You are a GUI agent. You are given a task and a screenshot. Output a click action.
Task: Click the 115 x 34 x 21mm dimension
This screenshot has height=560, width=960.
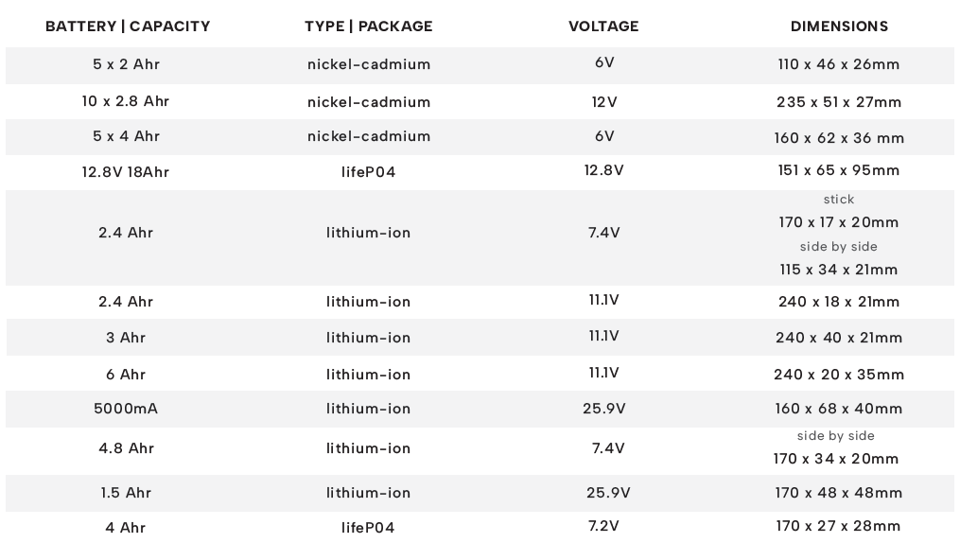click(839, 270)
